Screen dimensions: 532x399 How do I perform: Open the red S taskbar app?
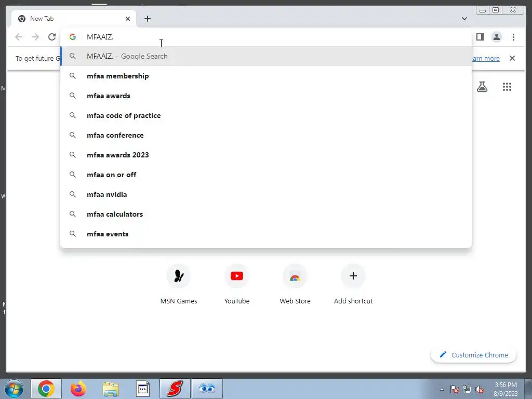coord(175,389)
